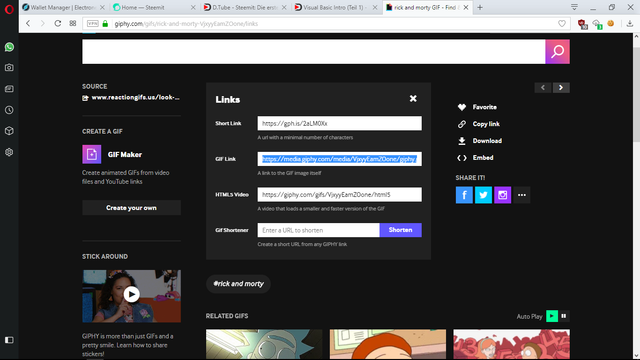Toggle the VPN badge in address bar
The image size is (640, 360).
[x=93, y=24]
